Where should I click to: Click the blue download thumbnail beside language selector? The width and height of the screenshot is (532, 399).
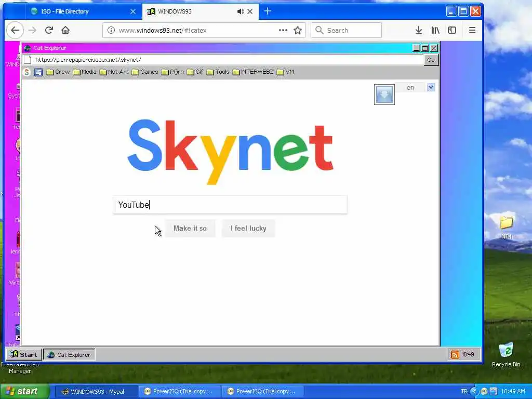(x=384, y=95)
